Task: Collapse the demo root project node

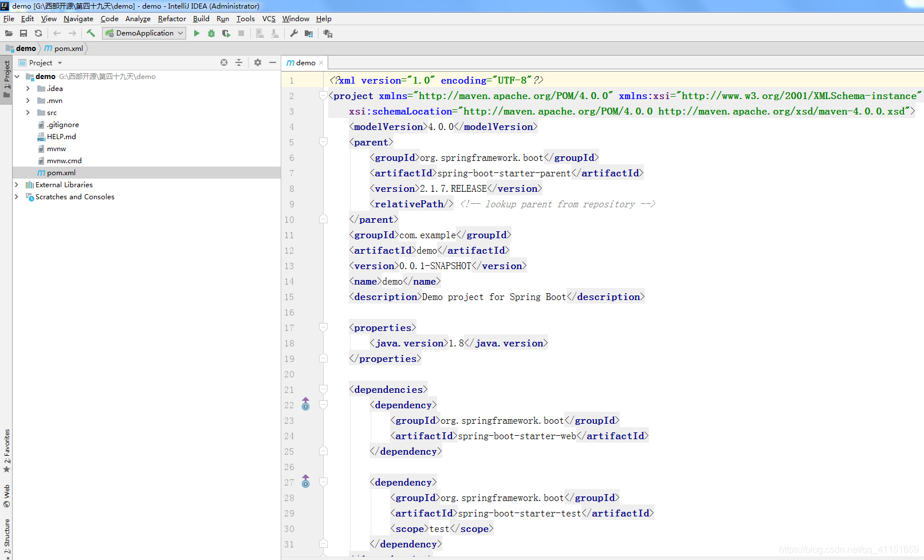Action: tap(17, 76)
